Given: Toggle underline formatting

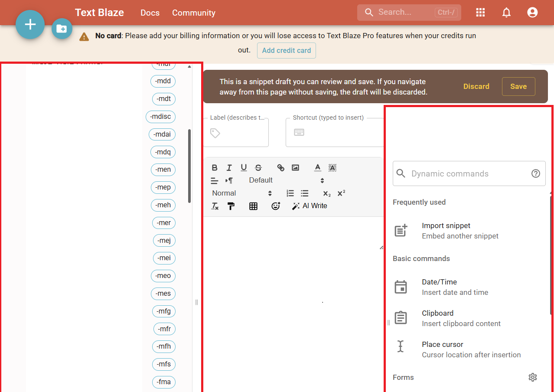Looking at the screenshot, I should [244, 168].
